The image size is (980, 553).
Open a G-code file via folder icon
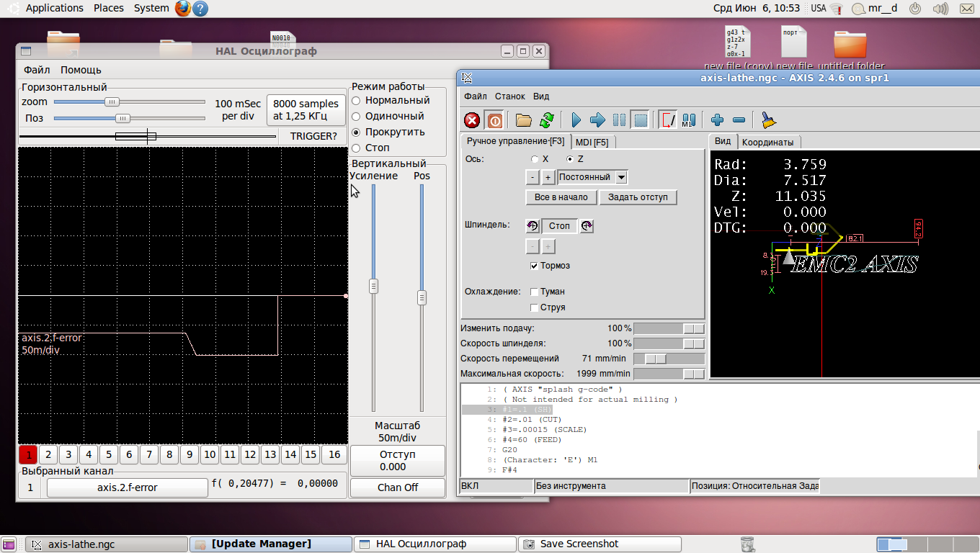[523, 120]
